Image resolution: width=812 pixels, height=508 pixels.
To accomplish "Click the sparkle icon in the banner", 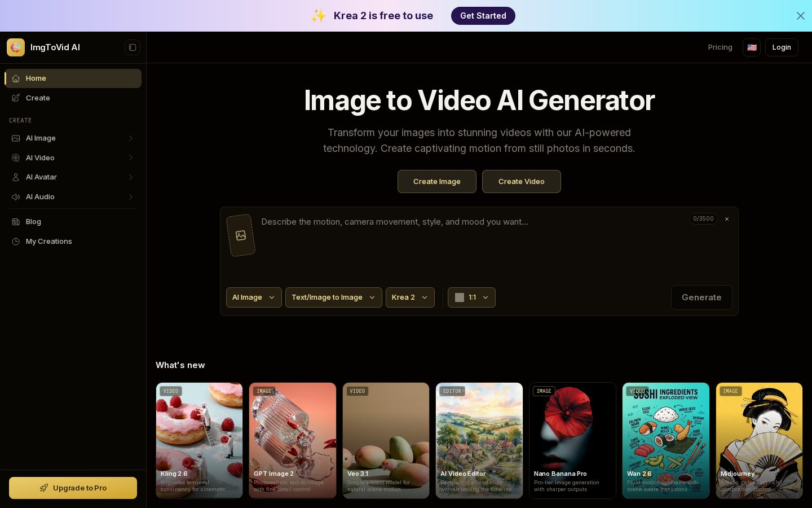I will (319, 16).
